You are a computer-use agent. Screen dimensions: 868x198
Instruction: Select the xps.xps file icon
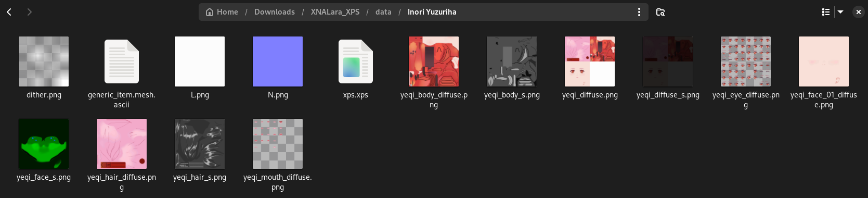(356, 61)
